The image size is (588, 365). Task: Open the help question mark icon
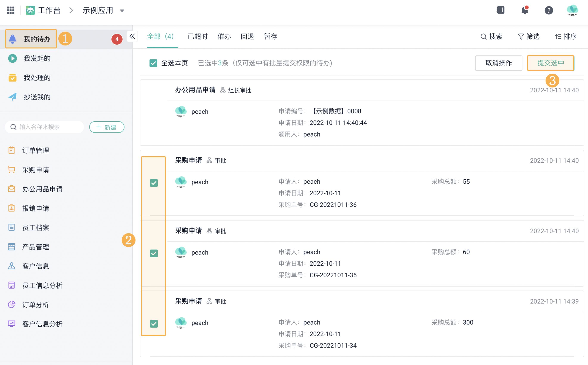tap(549, 10)
